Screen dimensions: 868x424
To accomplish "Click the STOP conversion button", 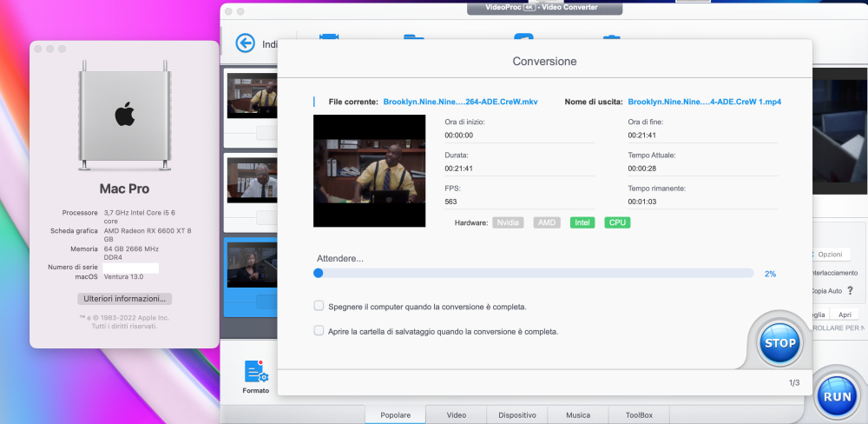I will [x=779, y=343].
